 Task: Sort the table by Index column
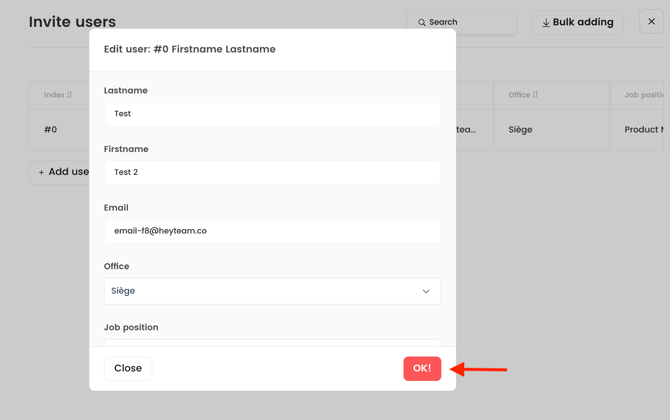point(69,95)
